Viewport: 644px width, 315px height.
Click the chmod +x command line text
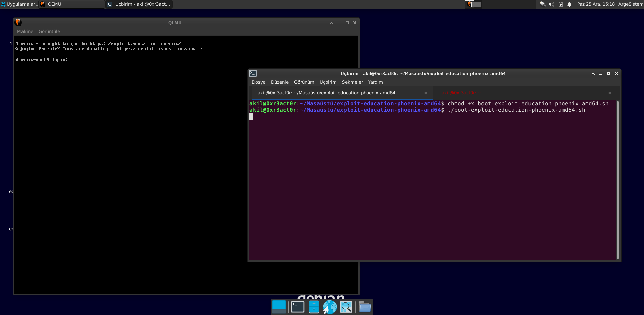(x=528, y=104)
